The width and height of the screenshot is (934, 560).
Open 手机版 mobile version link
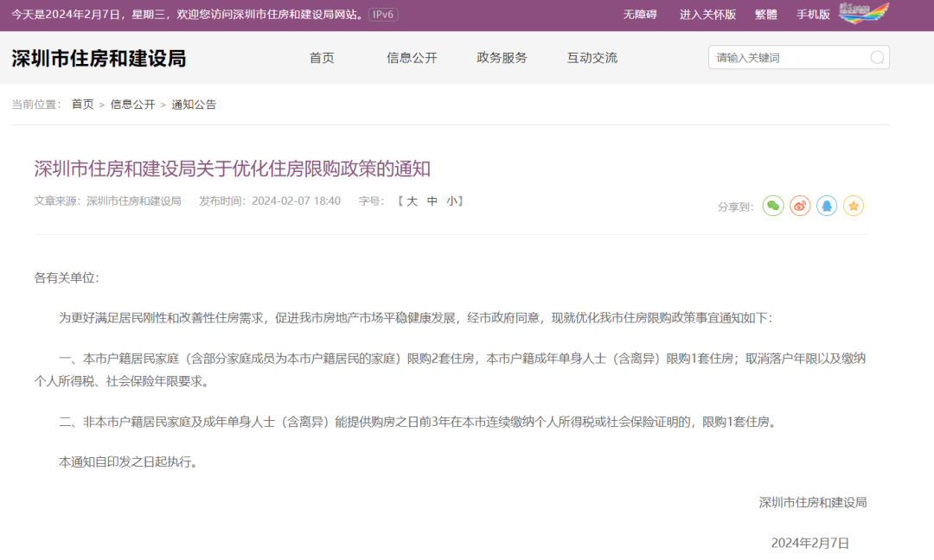pyautogui.click(x=813, y=15)
